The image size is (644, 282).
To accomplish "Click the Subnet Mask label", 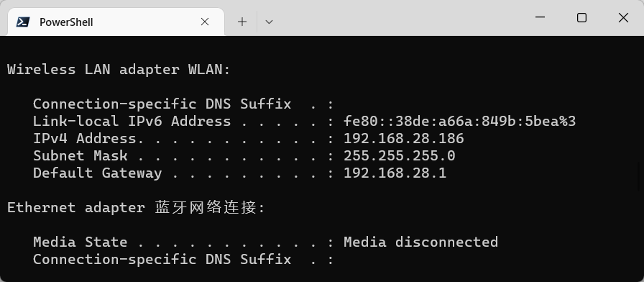I will [x=80, y=156].
